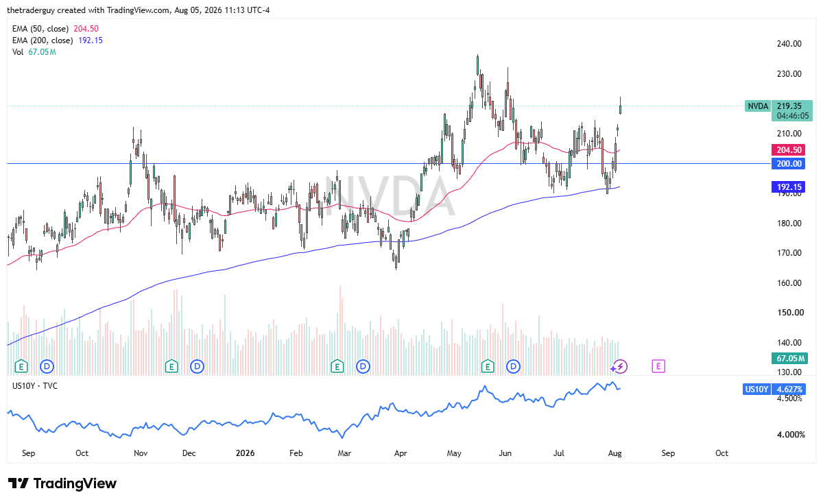The width and height of the screenshot is (823, 504).
Task: Click the 140.00 price axis label
Action: click(789, 343)
